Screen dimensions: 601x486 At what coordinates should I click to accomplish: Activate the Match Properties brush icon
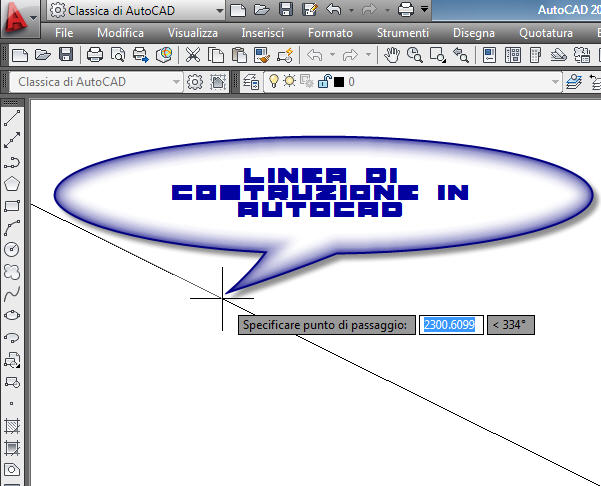coord(262,55)
